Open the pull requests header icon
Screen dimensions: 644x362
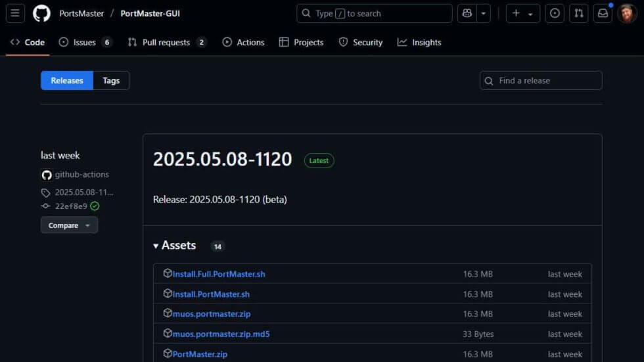coord(579,13)
